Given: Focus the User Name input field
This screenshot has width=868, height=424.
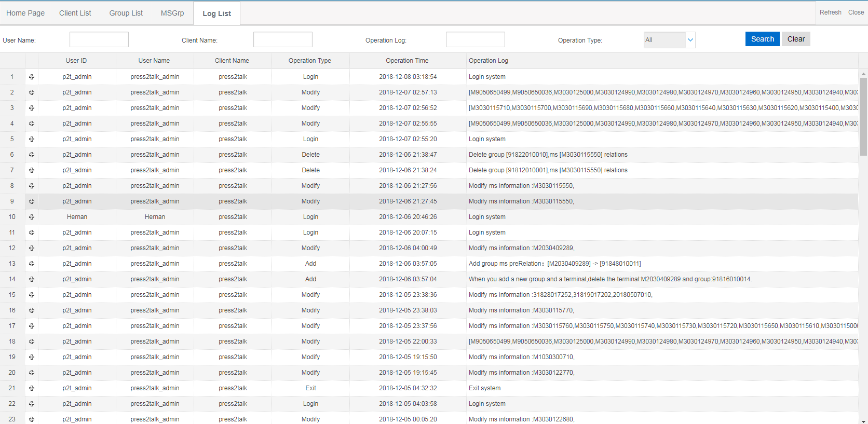Looking at the screenshot, I should click(x=99, y=39).
